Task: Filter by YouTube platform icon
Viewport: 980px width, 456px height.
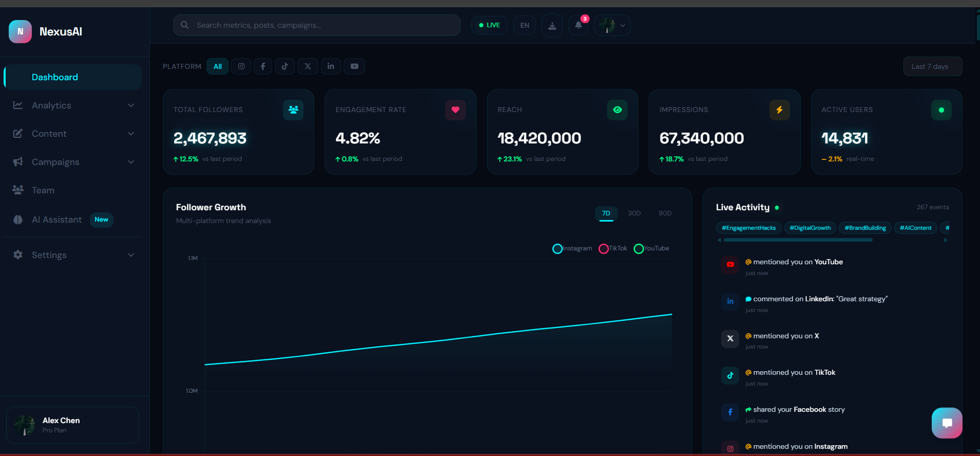Action: (x=354, y=66)
